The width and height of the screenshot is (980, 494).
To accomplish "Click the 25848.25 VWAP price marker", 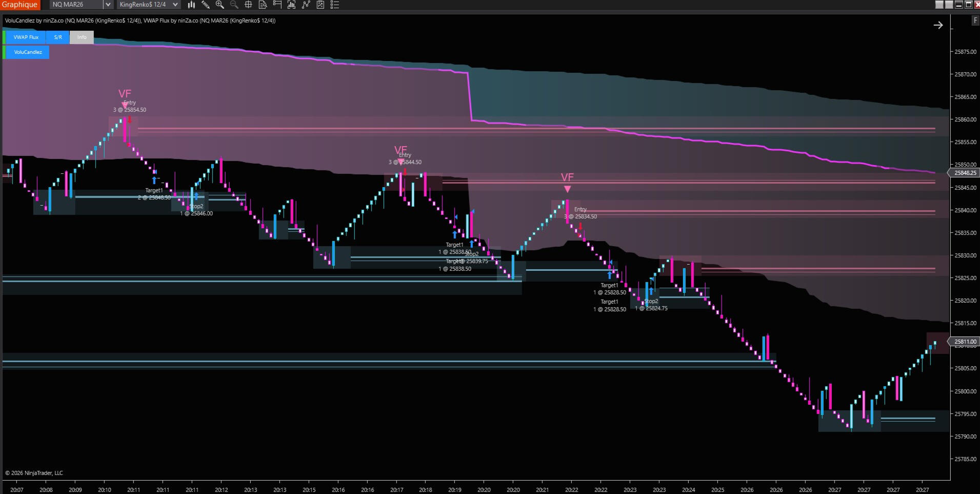I will pyautogui.click(x=965, y=173).
